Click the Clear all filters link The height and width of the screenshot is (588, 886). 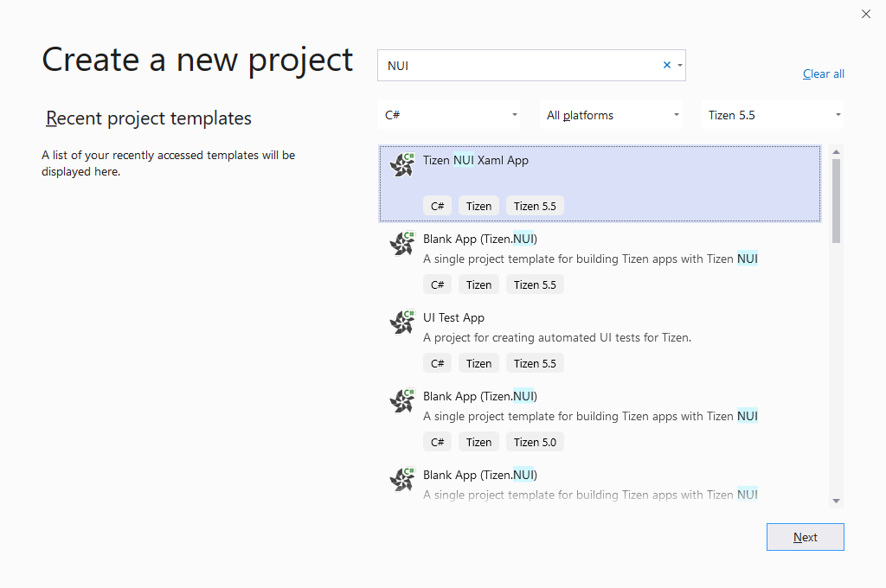823,73
